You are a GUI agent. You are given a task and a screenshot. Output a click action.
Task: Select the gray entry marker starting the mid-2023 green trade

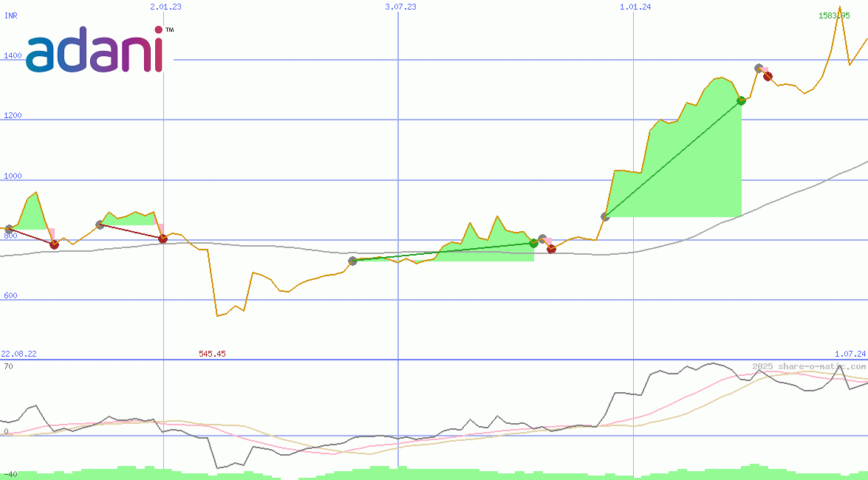(x=352, y=261)
